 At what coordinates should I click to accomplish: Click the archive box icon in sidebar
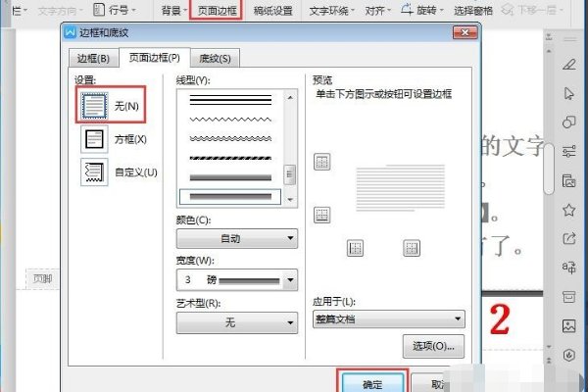tap(568, 296)
